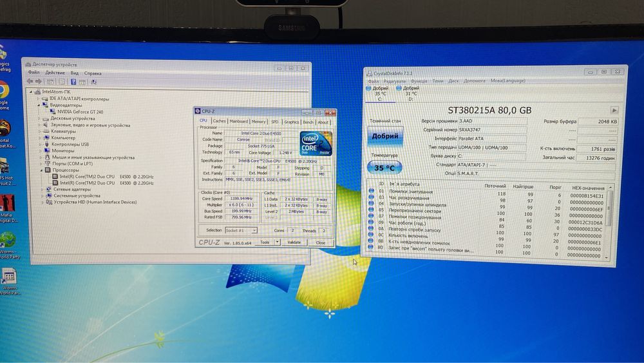Click the Мониторы category icon
Image resolution: width=644 pixels, height=363 pixels.
click(47, 150)
